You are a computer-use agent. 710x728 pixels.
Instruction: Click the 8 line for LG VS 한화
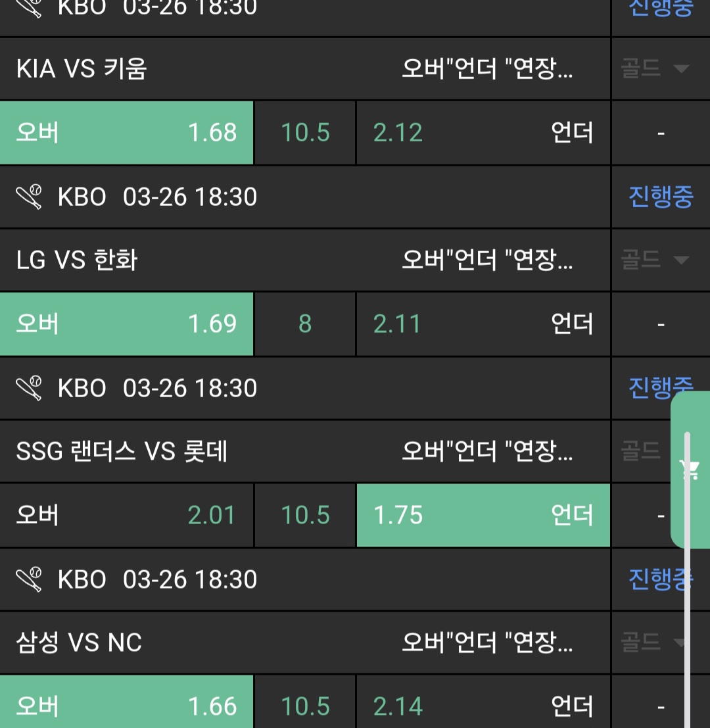[x=305, y=324]
